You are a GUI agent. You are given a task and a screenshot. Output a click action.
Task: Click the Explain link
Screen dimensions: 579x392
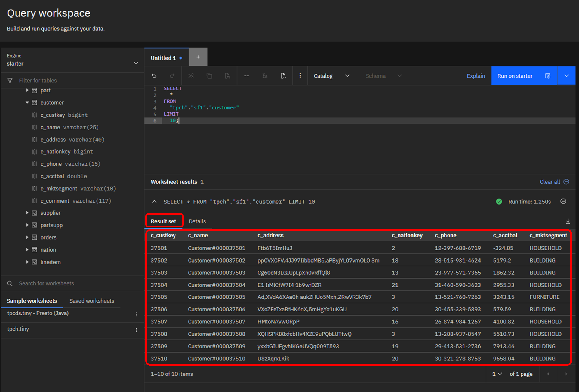[476, 76]
